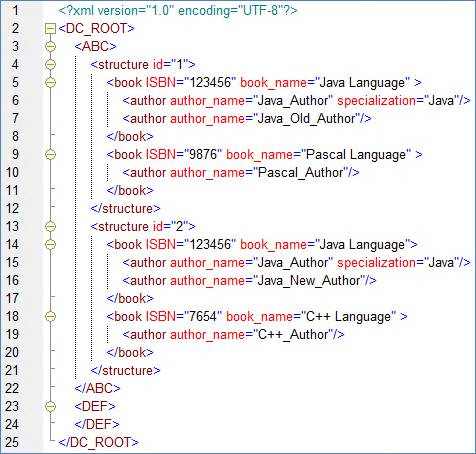
Task: Click ISBN="123456" on line 14
Action: point(191,244)
